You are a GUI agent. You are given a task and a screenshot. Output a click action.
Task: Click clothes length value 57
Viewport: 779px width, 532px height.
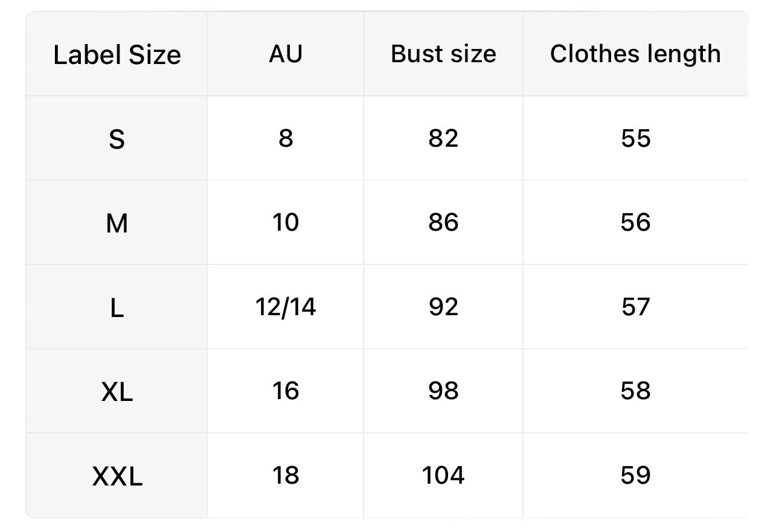click(x=635, y=307)
